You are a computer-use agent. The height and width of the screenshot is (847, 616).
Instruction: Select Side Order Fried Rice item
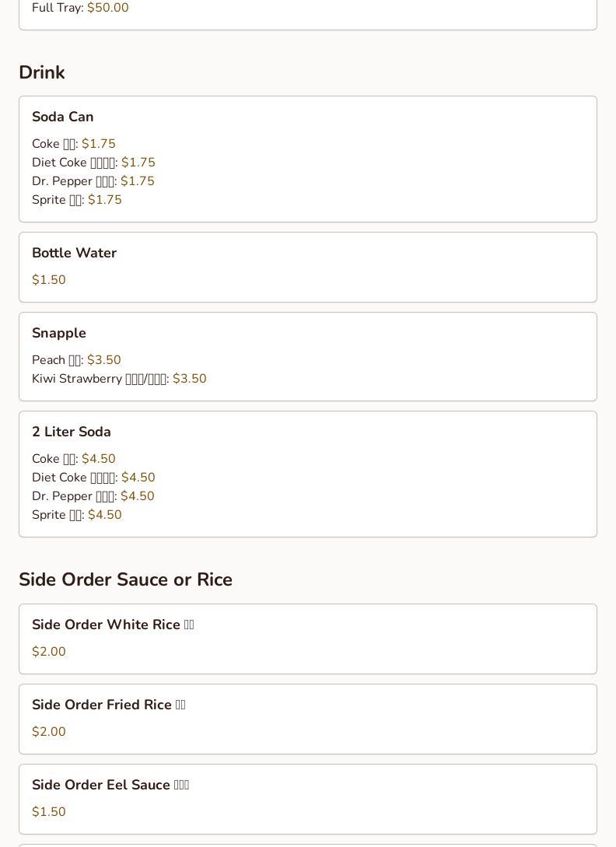[109, 705]
